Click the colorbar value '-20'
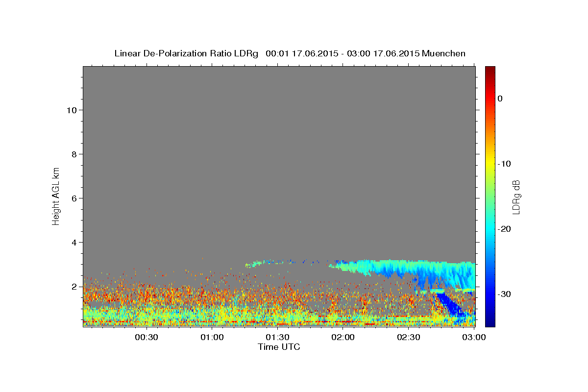The height and width of the screenshot is (392, 588). pyautogui.click(x=505, y=229)
